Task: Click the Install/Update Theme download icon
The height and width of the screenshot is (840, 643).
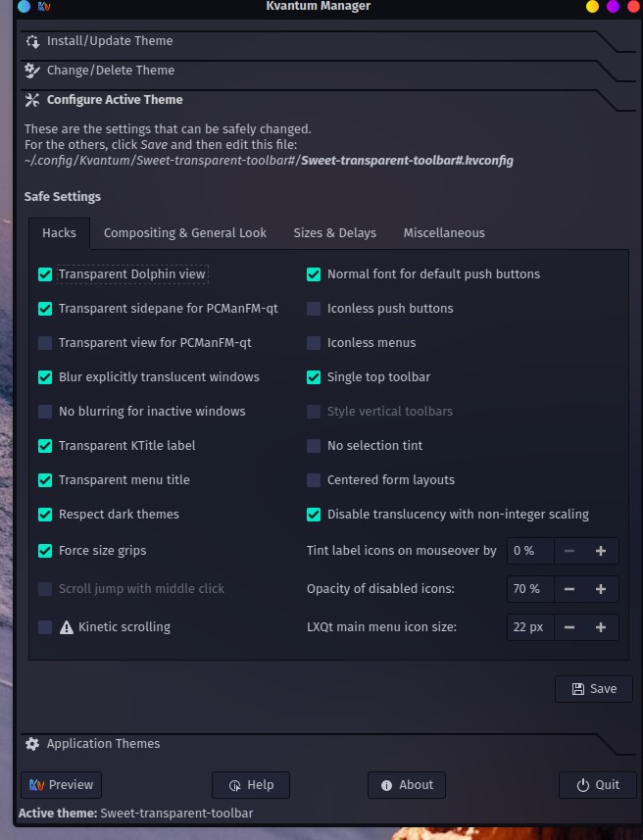Action: [32, 41]
